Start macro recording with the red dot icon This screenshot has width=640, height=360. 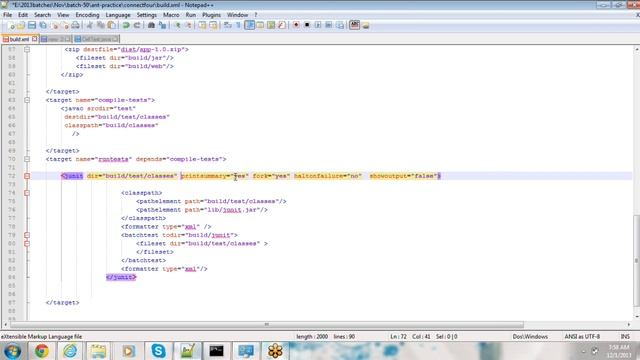[x=296, y=25]
